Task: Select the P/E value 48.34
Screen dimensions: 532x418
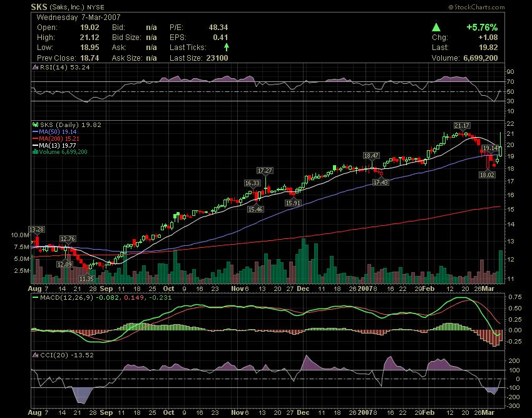Action: [x=218, y=28]
